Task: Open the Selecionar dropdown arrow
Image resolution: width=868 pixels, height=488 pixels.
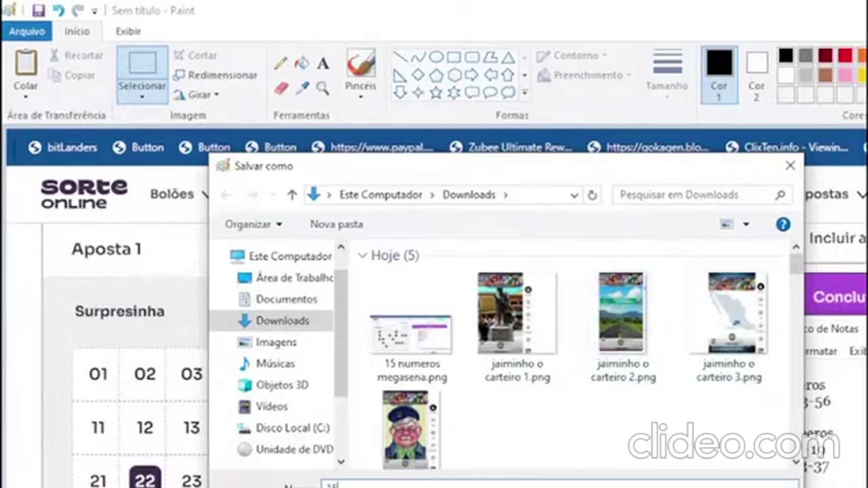Action: (x=142, y=97)
